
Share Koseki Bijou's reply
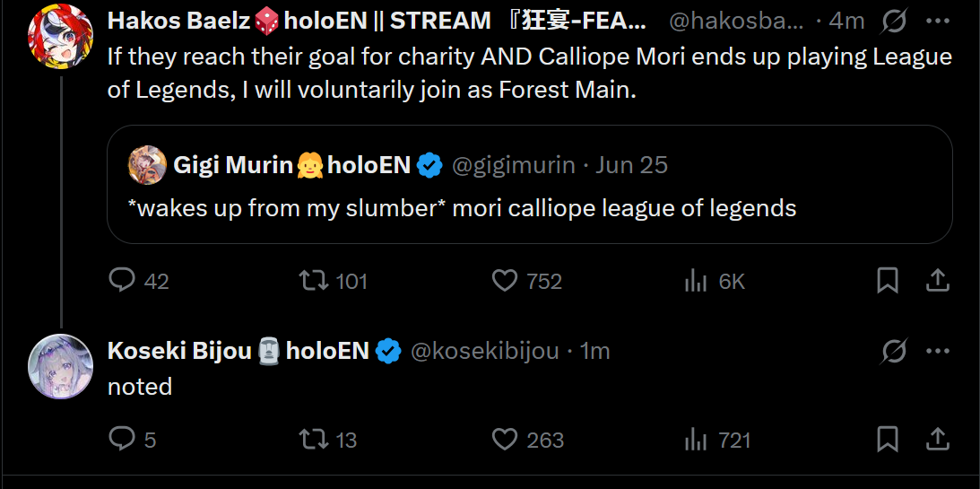click(x=937, y=439)
